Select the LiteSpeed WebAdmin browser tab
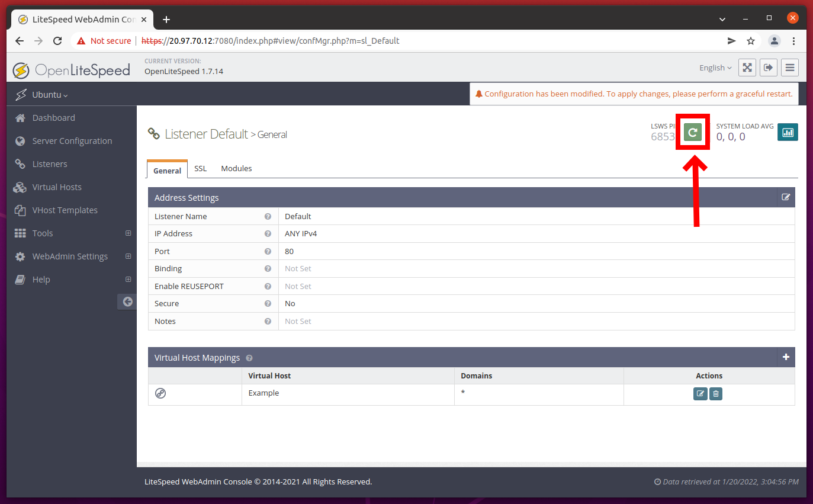The width and height of the screenshot is (813, 504). 82,20
